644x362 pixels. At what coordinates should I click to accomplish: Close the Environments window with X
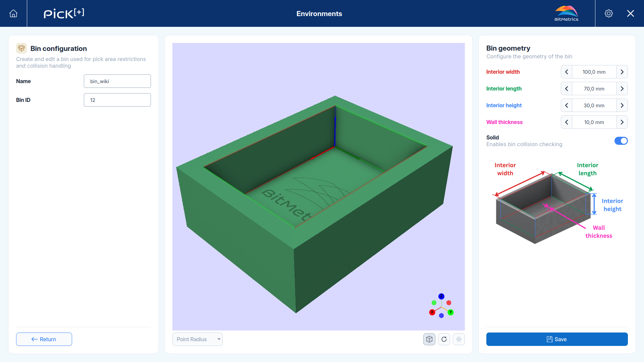[631, 13]
